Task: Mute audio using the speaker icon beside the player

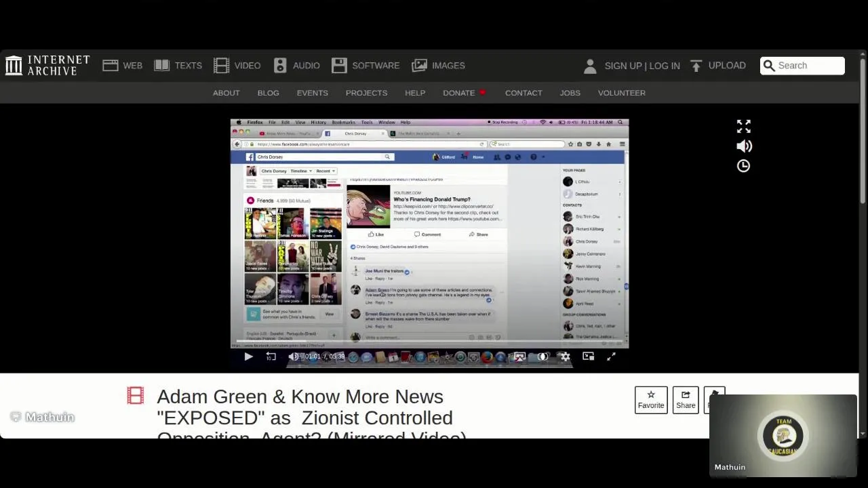Action: (744, 146)
